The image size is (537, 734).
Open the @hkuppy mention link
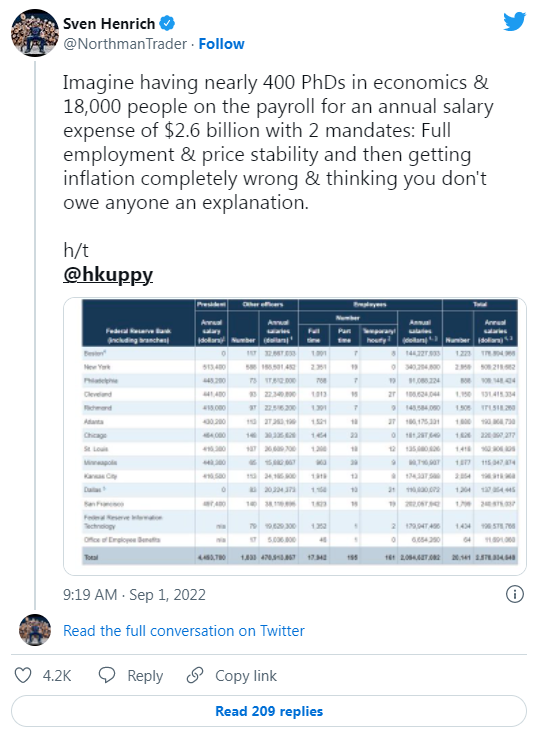click(x=108, y=274)
